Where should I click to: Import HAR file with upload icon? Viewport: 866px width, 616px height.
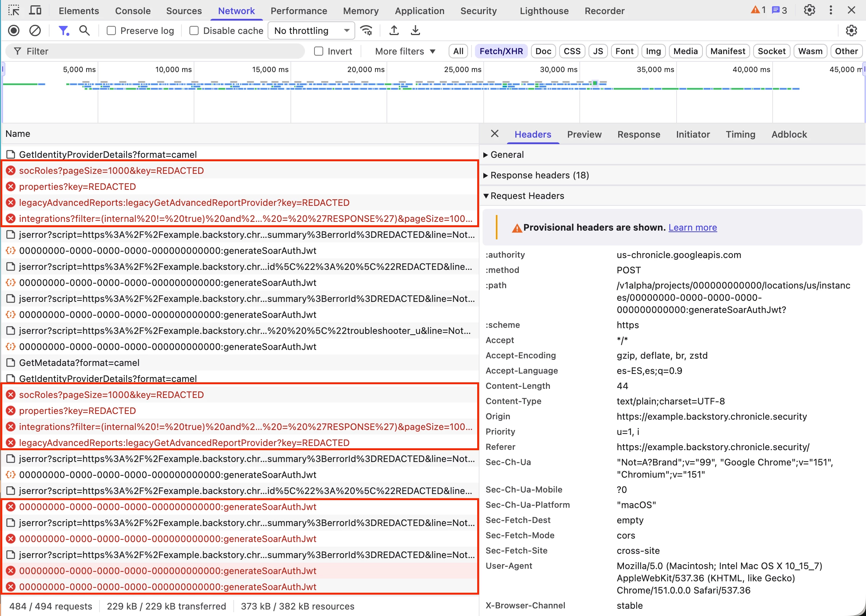(x=394, y=30)
